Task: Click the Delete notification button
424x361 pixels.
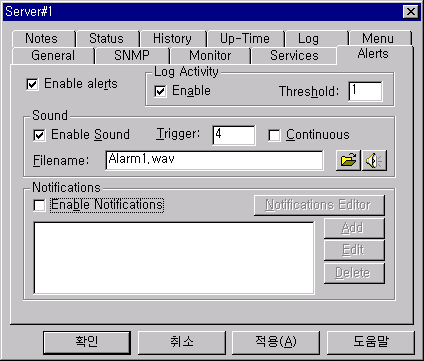Action: (354, 273)
